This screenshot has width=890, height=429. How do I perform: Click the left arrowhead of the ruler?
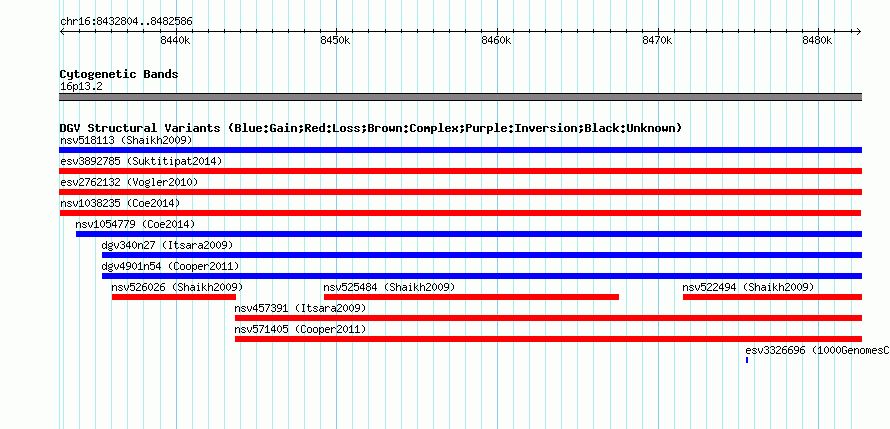[62, 31]
